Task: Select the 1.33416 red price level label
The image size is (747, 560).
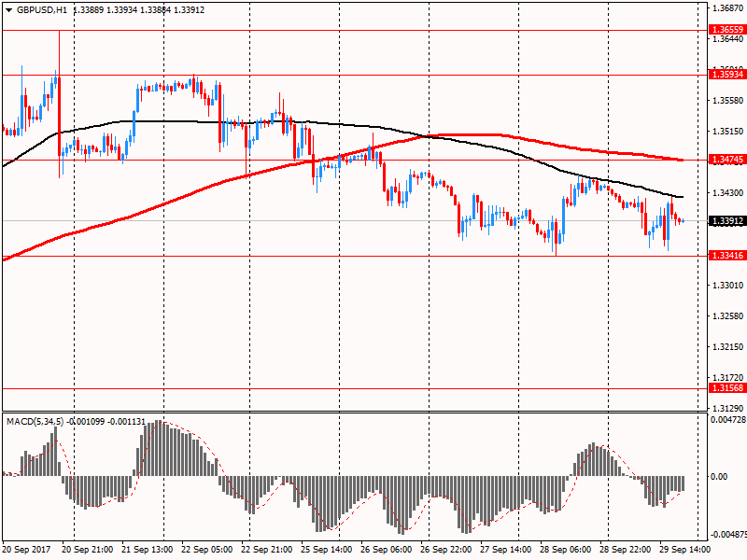Action: pyautogui.click(x=727, y=256)
